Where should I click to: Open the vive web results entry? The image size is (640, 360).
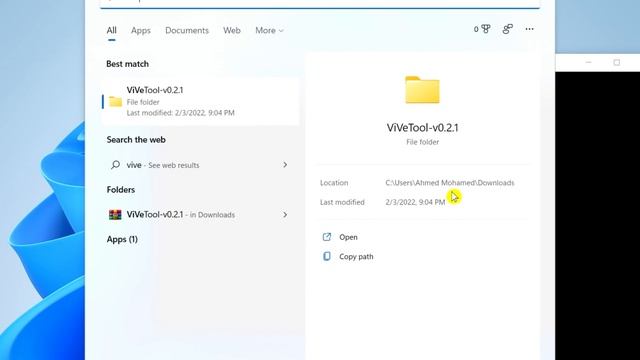tap(200, 165)
